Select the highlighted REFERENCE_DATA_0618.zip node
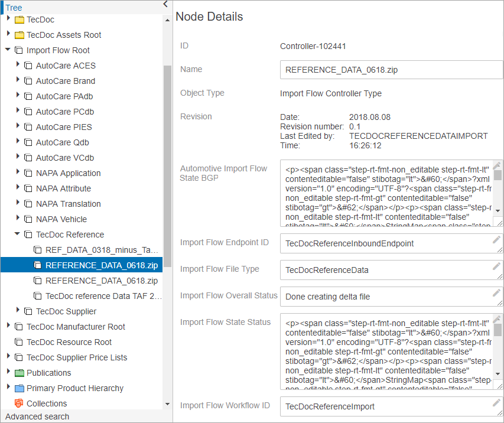 (82, 265)
